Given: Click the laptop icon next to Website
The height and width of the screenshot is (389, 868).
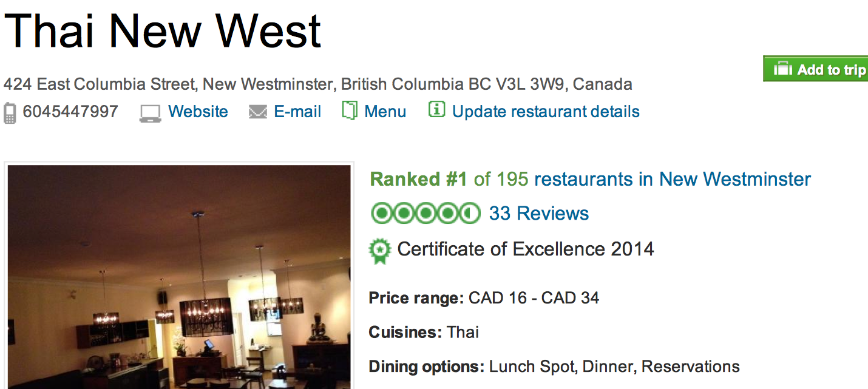Looking at the screenshot, I should [x=150, y=113].
